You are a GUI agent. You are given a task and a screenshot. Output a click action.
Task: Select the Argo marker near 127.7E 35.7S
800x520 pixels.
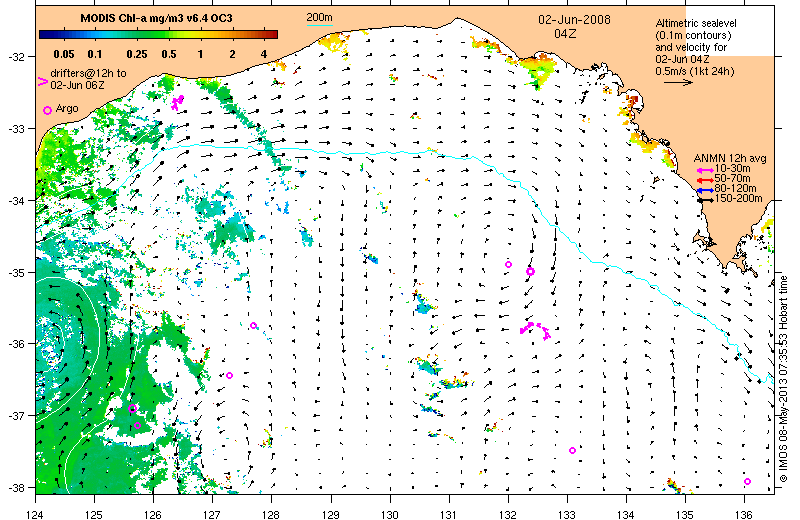pyautogui.click(x=253, y=326)
